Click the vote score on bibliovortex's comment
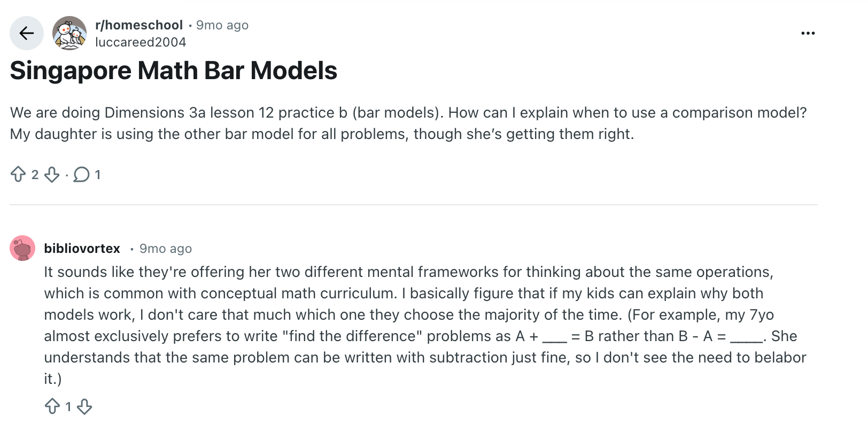 coord(68,407)
